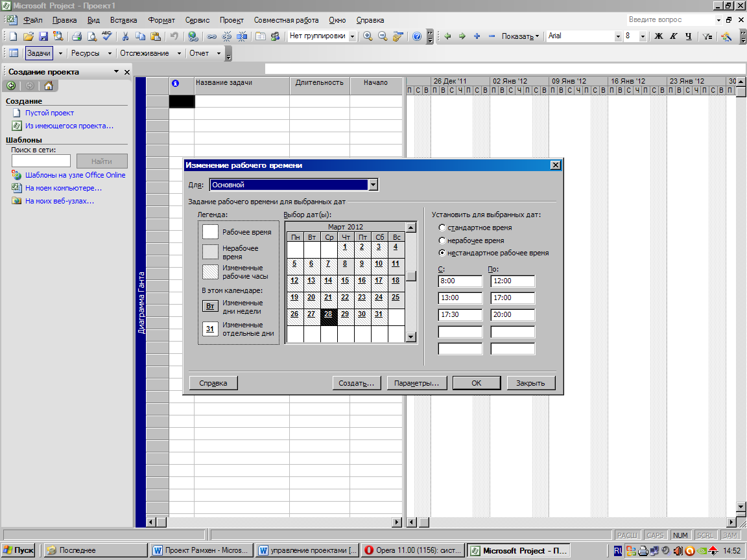Screen dimensions: 747x560
Task: Click the calendar scroll up arrow
Action: tap(411, 227)
